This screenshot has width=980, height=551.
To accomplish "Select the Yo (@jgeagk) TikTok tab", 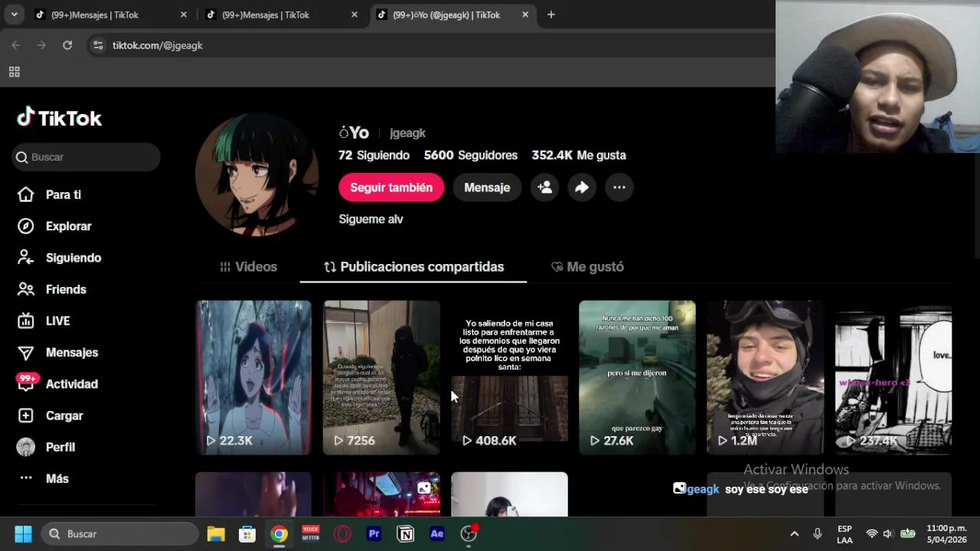I will [452, 15].
